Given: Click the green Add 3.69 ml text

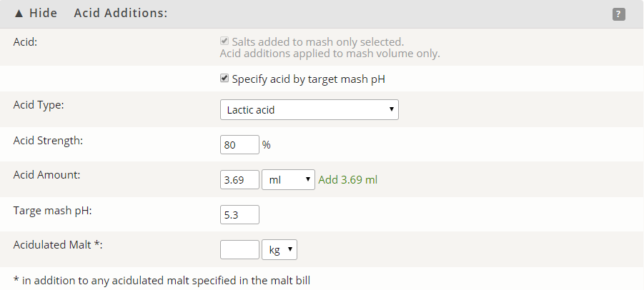Looking at the screenshot, I should click(348, 180).
